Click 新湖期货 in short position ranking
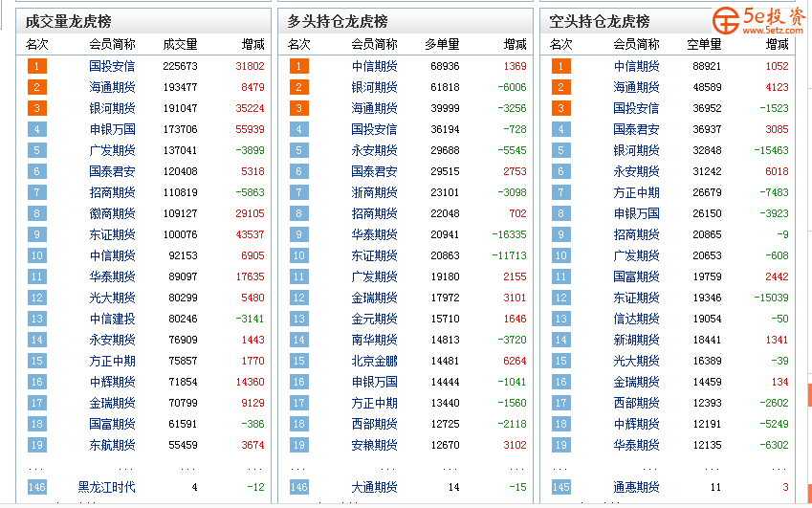Image resolution: width=812 pixels, height=508 pixels. coord(636,340)
